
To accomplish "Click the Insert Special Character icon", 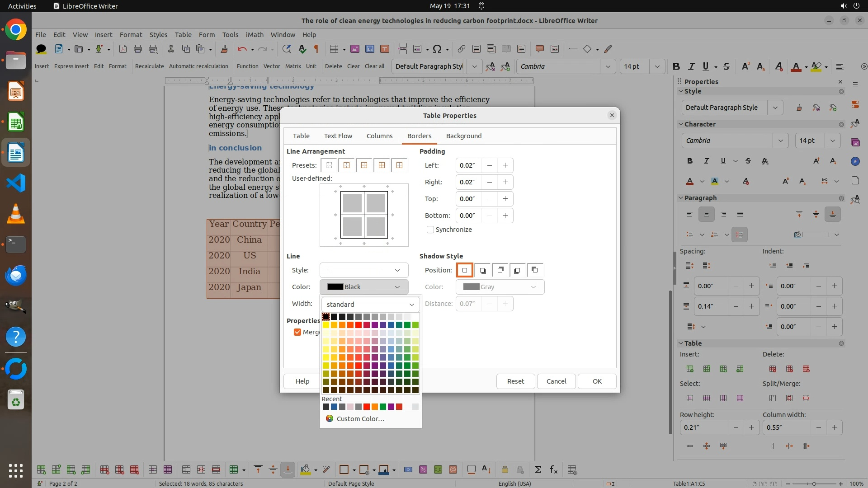I will point(437,49).
